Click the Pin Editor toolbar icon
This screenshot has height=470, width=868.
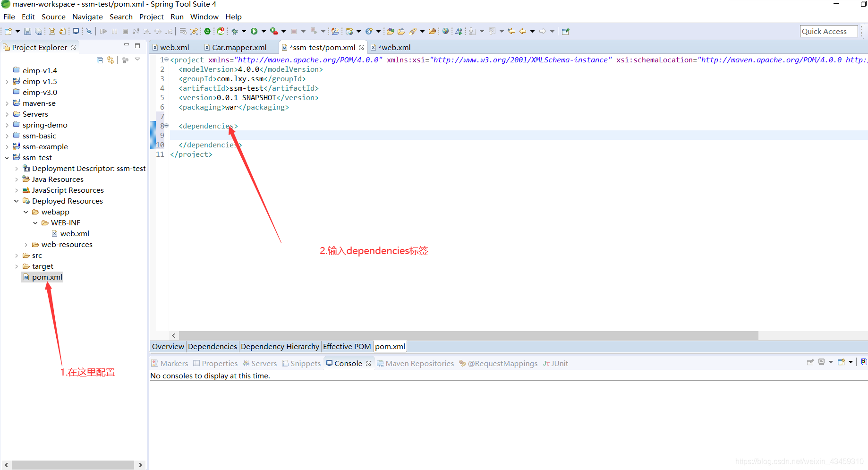tap(566, 31)
